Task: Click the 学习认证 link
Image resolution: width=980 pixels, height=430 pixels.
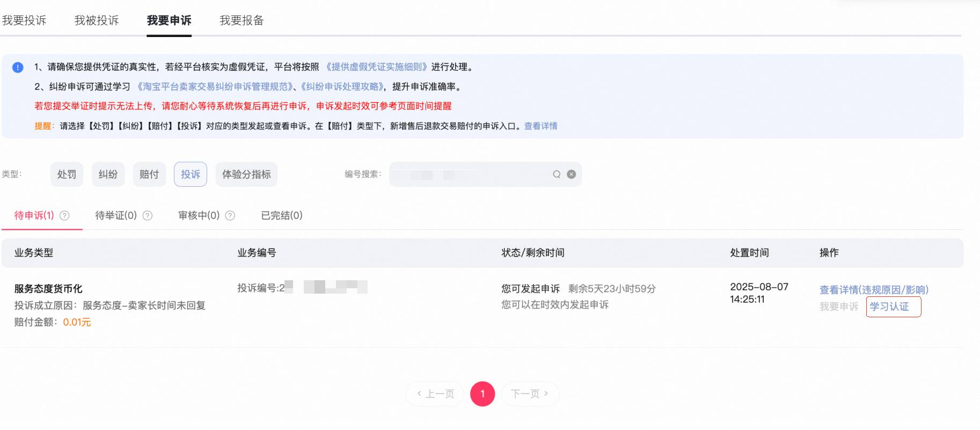Action: 889,307
